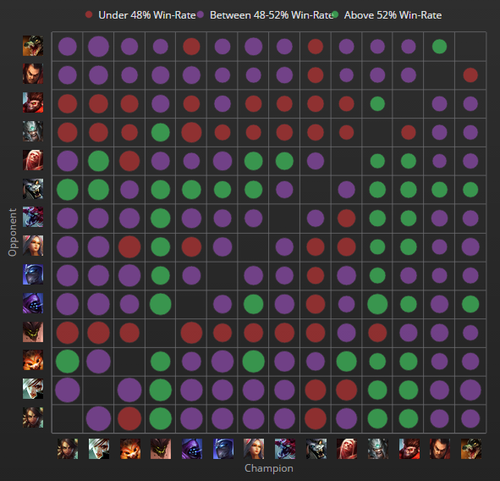Choose Warwick wolf portrait on Champion axis

316,449
